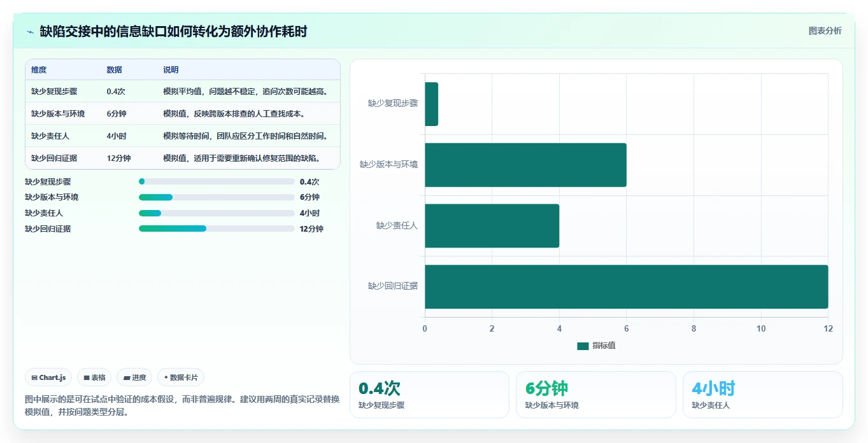The height and width of the screenshot is (443, 868).
Task: Click table cell 缺少责任人
Action: (50, 136)
